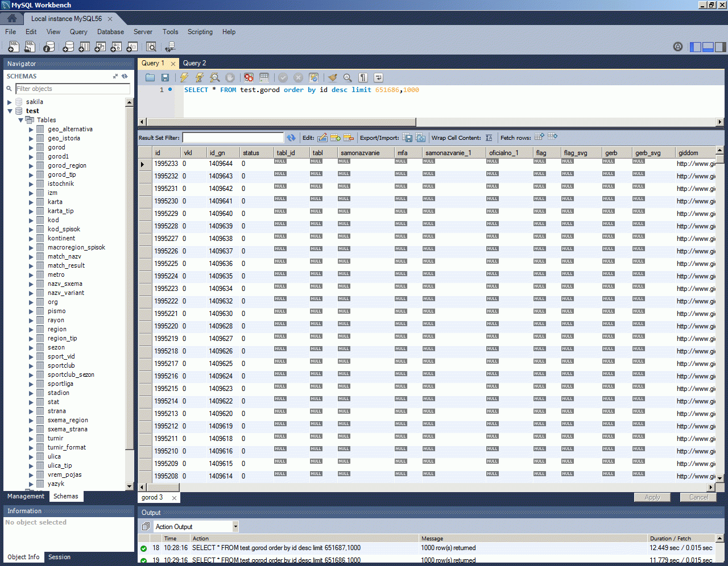
Task: Toggle autocommit mode
Action: pos(313,77)
